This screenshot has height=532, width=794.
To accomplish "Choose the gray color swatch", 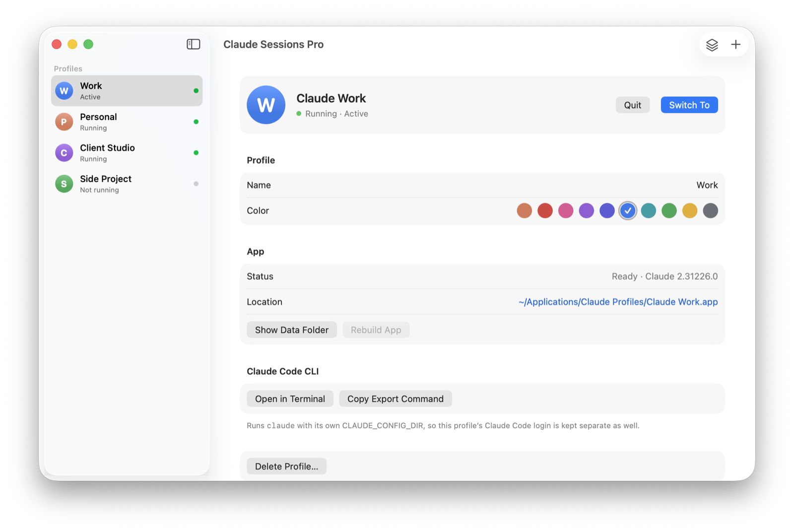I will (710, 210).
